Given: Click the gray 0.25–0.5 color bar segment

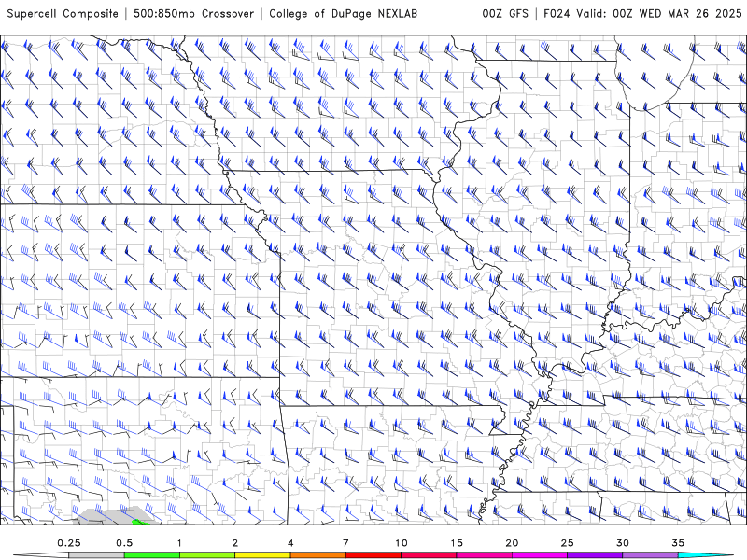Looking at the screenshot, I should [96, 555].
